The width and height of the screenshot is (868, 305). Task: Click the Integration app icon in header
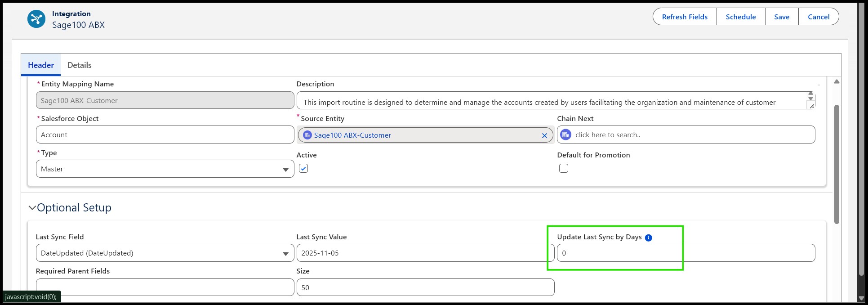coord(36,19)
